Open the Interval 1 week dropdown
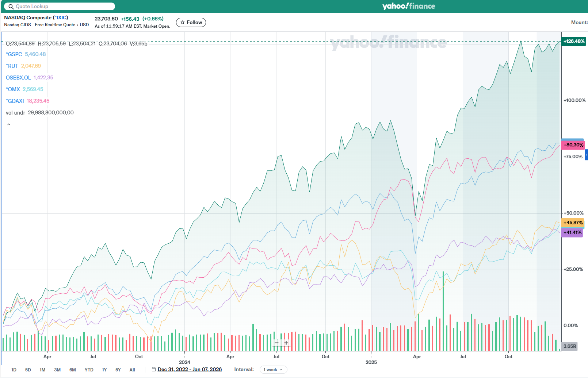588x378 pixels. [x=273, y=370]
